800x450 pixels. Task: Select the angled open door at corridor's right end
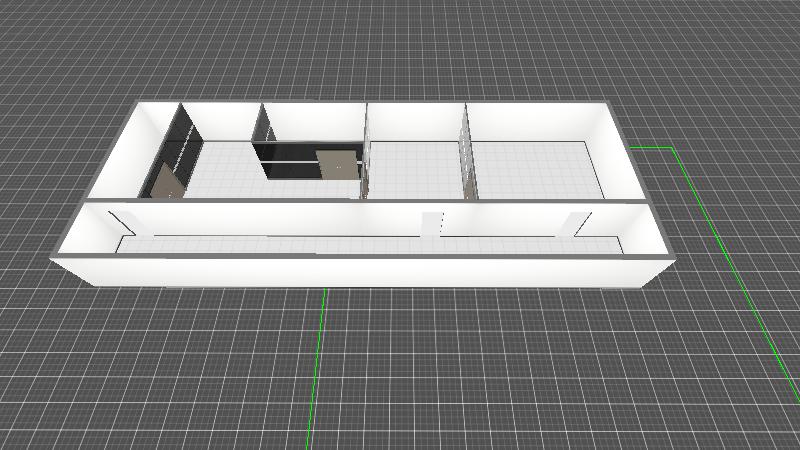(x=576, y=224)
